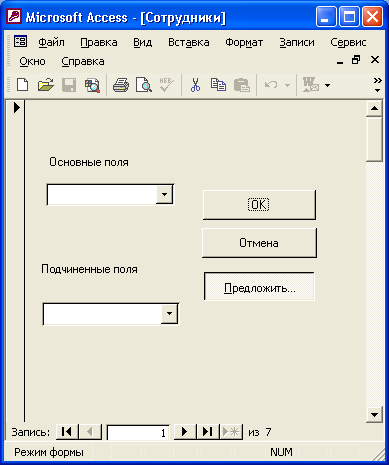
Task: Copy using the two-pages toolbar icon
Action: coord(218,85)
